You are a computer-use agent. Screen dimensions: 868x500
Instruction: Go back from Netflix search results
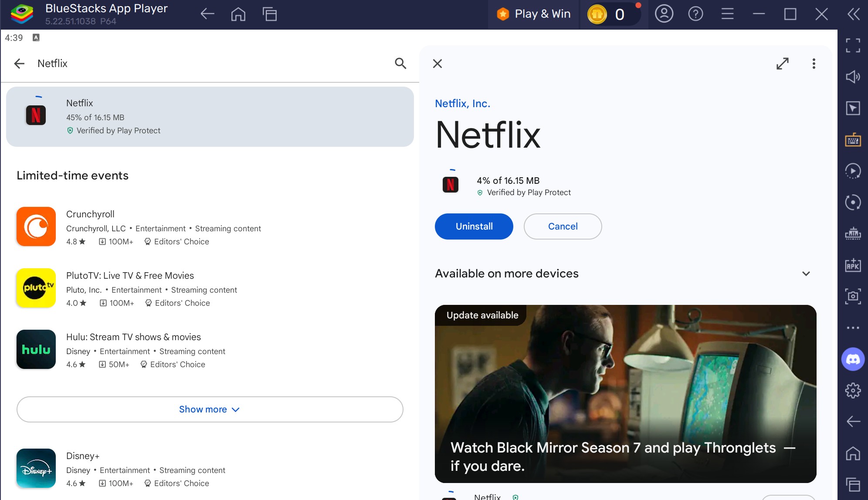(x=19, y=64)
